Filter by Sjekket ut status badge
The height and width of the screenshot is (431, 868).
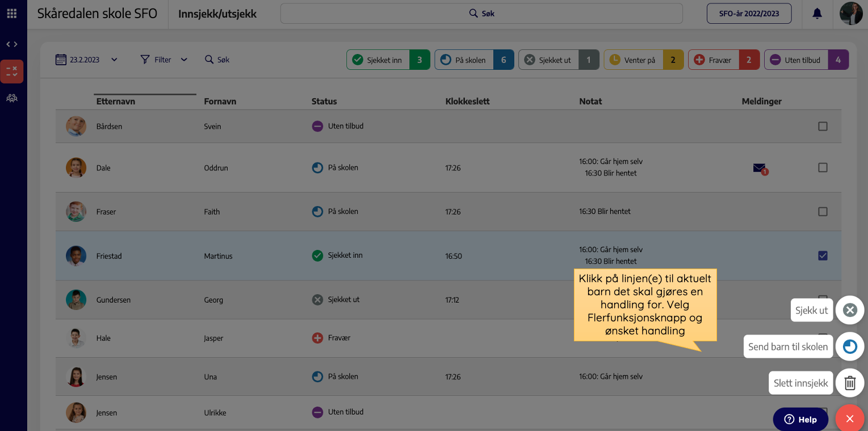[x=559, y=60]
